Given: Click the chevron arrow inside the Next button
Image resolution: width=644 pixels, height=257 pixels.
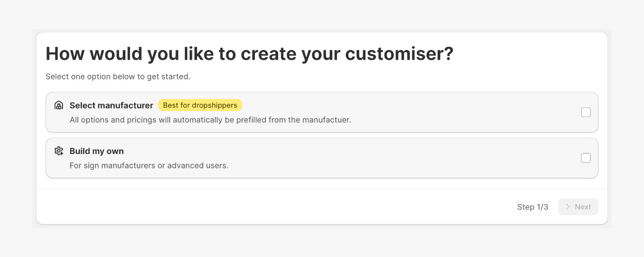Looking at the screenshot, I should (568, 207).
